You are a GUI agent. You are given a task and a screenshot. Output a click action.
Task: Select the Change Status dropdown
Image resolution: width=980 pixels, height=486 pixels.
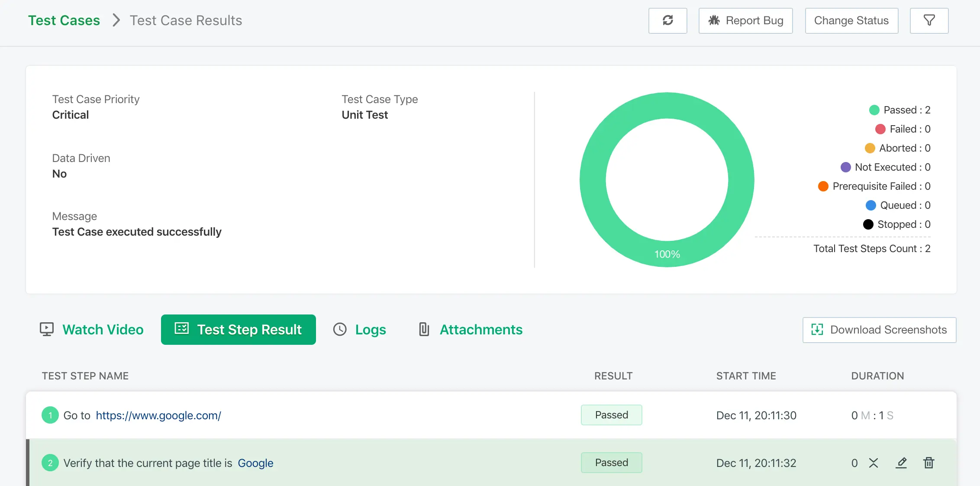(851, 20)
